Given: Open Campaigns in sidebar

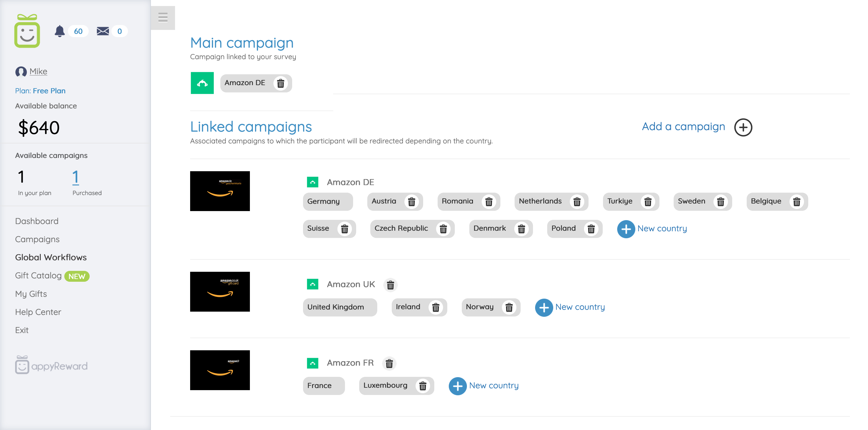Looking at the screenshot, I should (37, 239).
